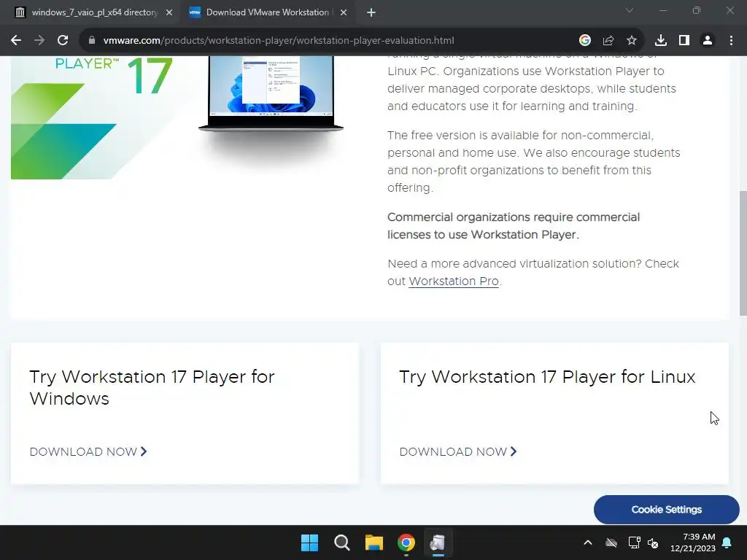
Task: Click the muted volume tray icon
Action: [653, 542]
